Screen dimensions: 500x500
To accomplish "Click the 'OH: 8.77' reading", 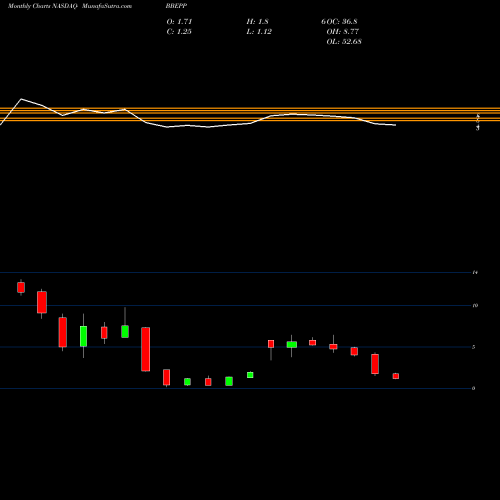I will pos(343,32).
